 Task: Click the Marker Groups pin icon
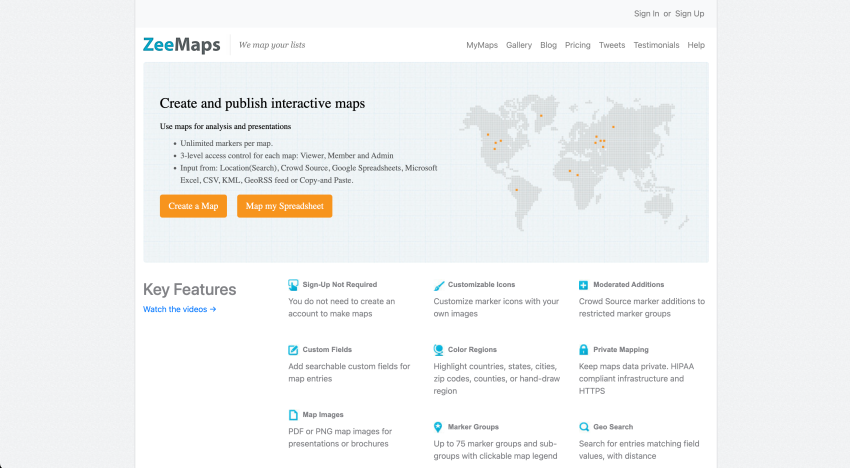[x=438, y=427]
